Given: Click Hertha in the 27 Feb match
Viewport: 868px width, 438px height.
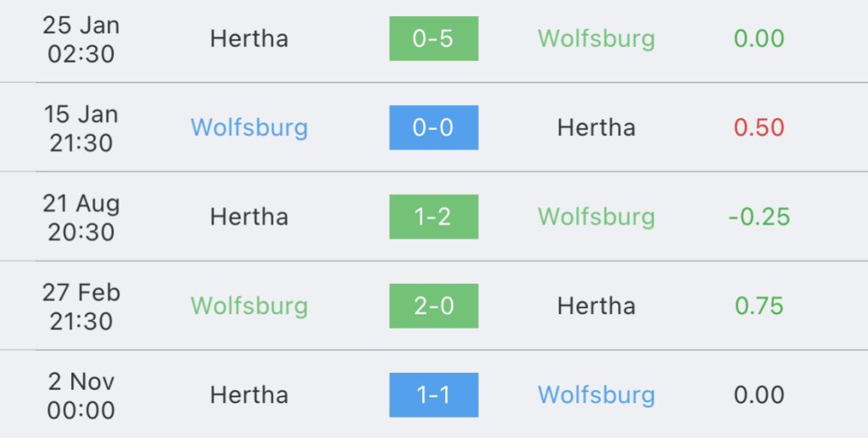Looking at the screenshot, I should coord(596,306).
